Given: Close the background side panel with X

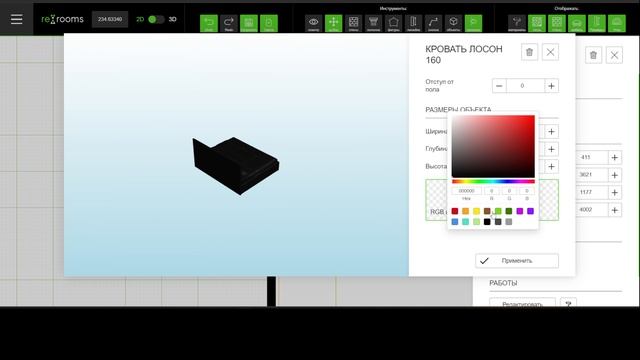Looking at the screenshot, I should (x=614, y=55).
